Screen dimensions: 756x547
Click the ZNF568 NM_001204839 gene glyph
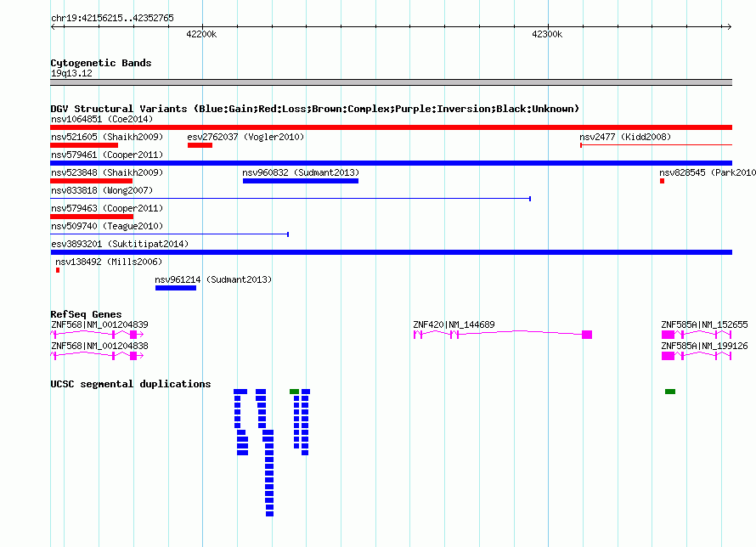coord(97,335)
